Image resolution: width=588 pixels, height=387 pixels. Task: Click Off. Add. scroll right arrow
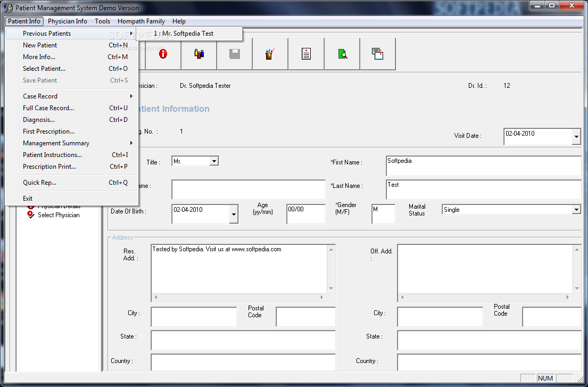[568, 298]
